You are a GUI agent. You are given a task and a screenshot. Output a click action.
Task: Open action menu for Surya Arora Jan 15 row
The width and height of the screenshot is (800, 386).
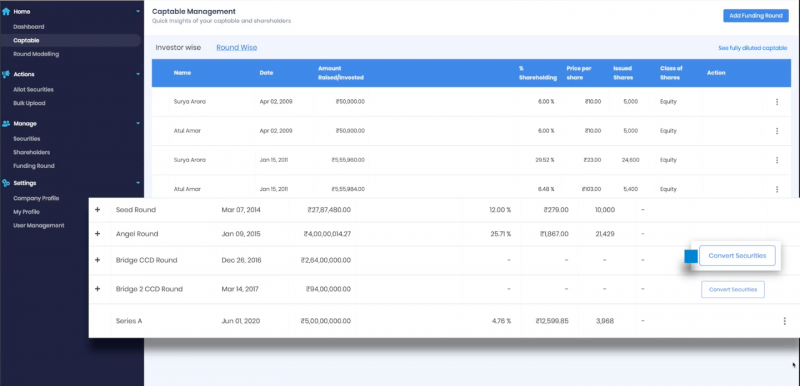coord(777,160)
